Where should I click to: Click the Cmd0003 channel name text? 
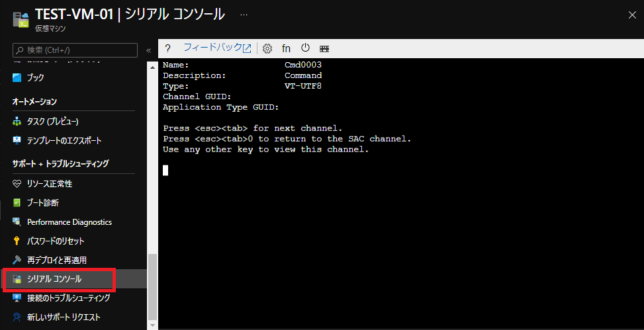point(303,65)
